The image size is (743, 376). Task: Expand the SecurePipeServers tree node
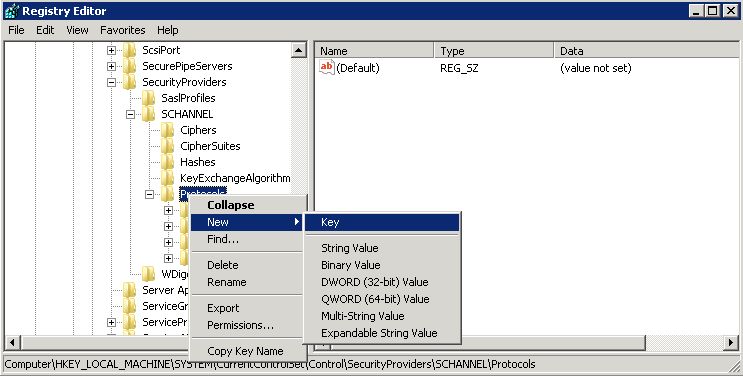point(111,66)
